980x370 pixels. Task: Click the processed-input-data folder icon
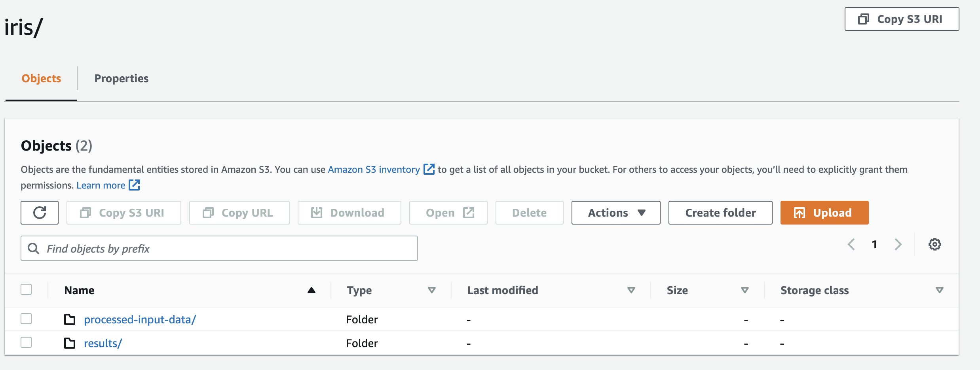coord(70,319)
